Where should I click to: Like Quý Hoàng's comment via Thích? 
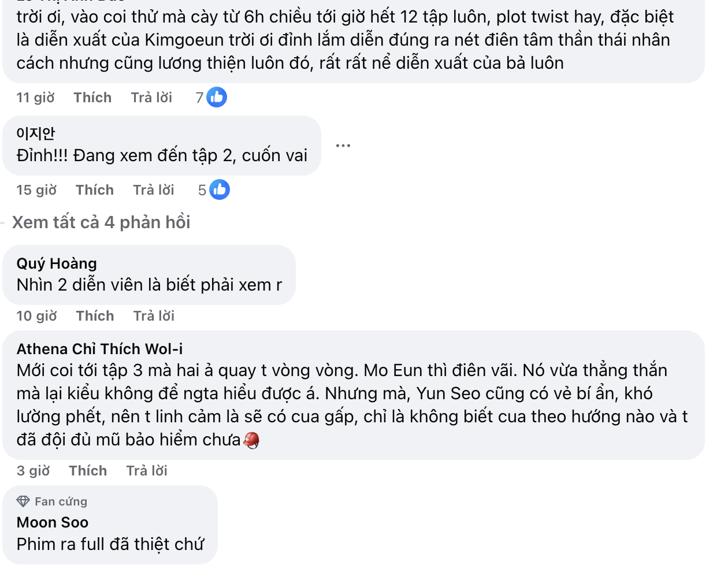click(94, 315)
